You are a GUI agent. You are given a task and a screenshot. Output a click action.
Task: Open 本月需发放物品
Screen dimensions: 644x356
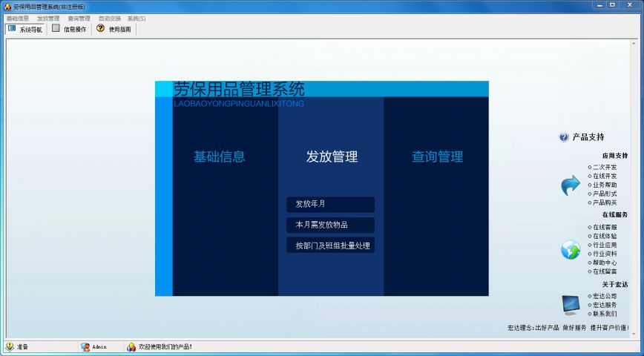(x=330, y=225)
